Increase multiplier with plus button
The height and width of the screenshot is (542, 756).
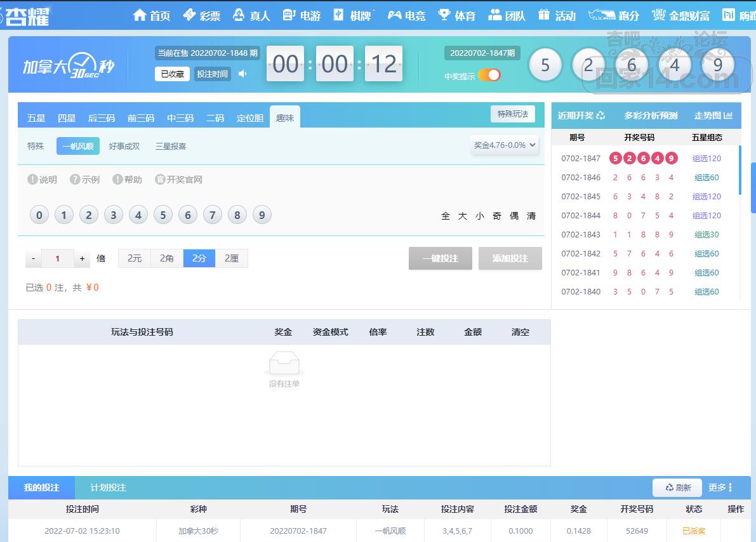click(82, 258)
